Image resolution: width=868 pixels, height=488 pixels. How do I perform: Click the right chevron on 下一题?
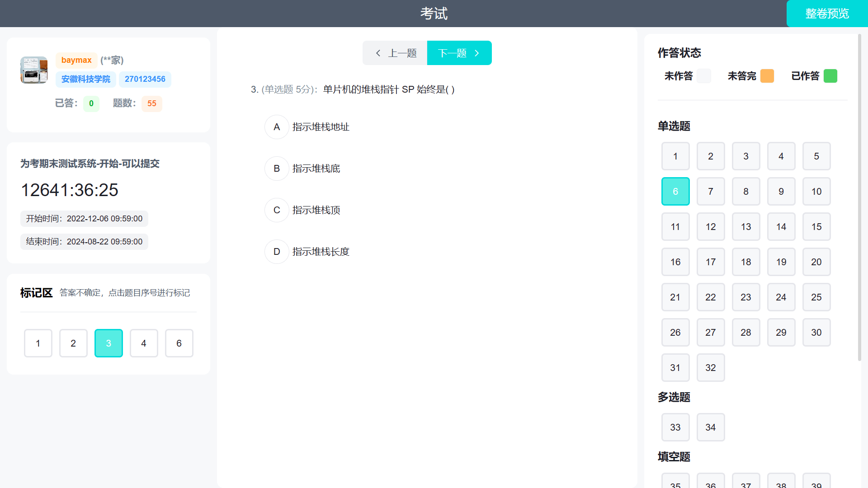click(477, 53)
